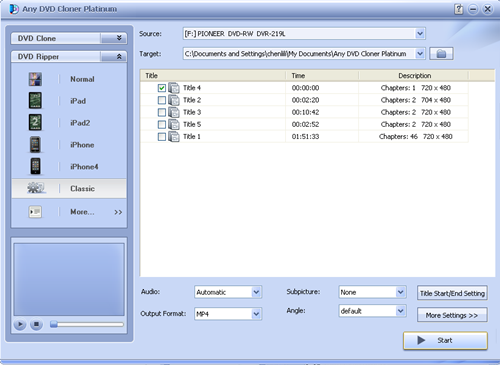Click time 00:02:20 of Title 2
This screenshot has height=365, width=500.
click(305, 100)
